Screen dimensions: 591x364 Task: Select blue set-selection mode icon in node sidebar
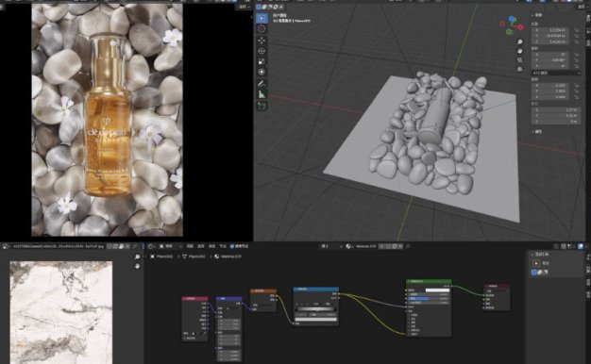(x=533, y=273)
